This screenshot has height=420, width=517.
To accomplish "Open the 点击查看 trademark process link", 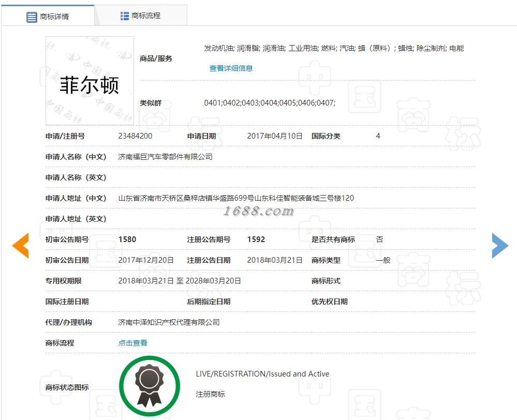I will coord(132,343).
